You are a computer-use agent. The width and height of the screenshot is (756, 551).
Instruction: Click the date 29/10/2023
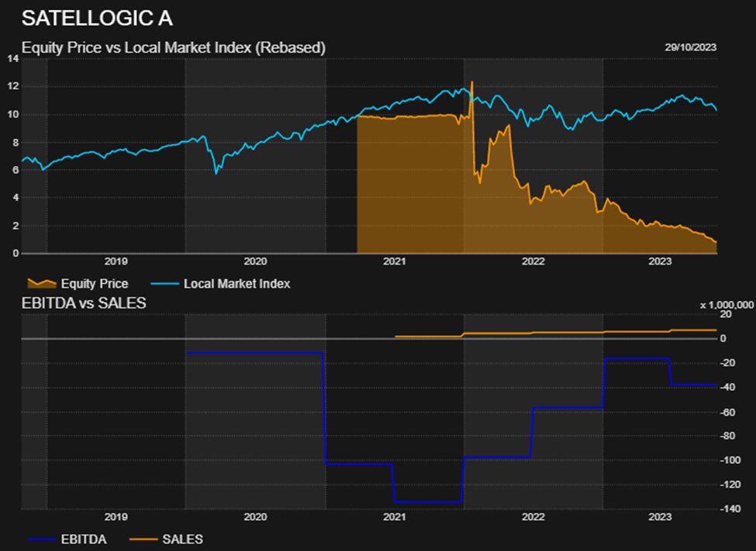(690, 47)
